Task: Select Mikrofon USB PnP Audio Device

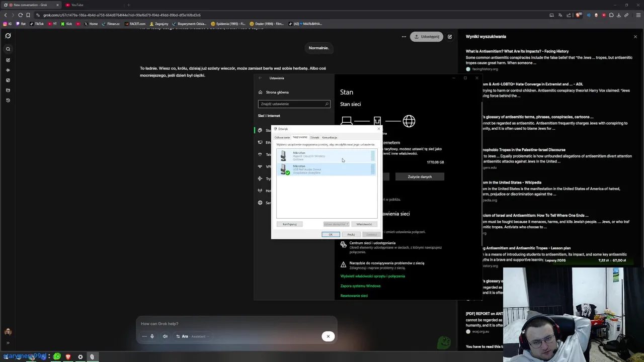Action: coord(327,169)
